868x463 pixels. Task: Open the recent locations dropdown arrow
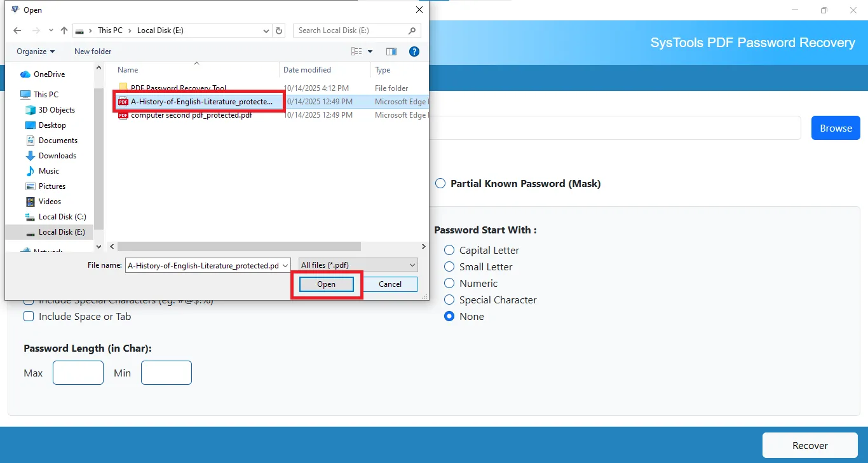click(51, 31)
